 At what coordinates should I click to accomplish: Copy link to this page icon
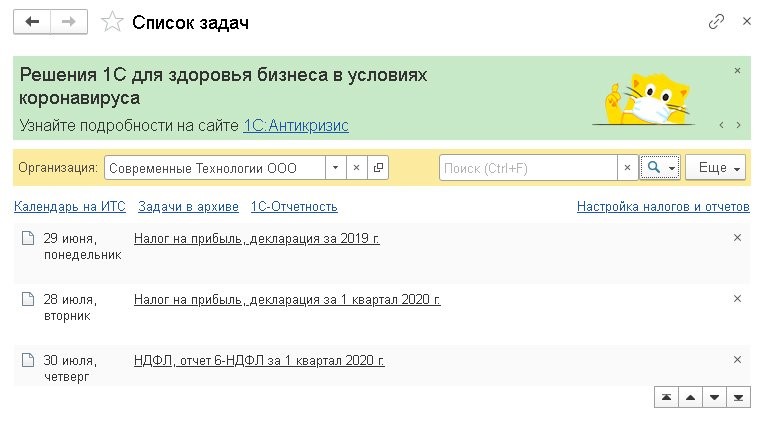716,21
